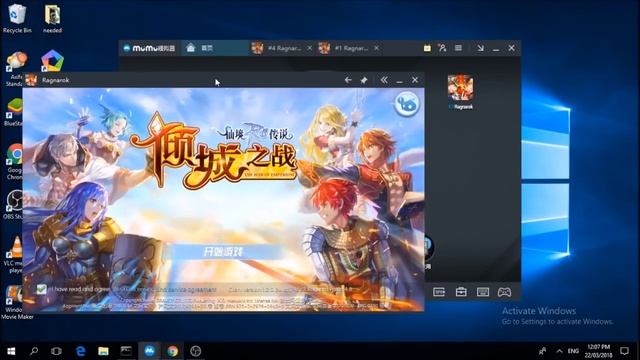Open the toolbox icon in MuMu bottom bar
The height and width of the screenshot is (360, 640).
pos(461,292)
